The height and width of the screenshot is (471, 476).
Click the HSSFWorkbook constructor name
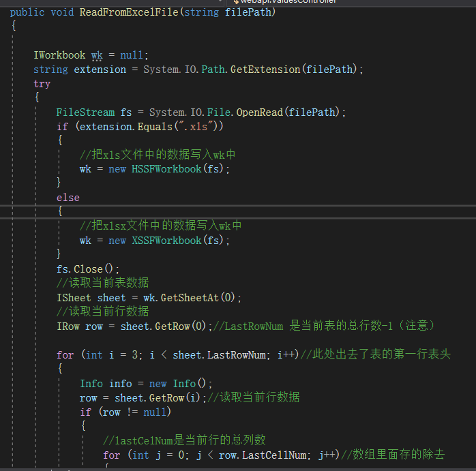[x=166, y=169]
